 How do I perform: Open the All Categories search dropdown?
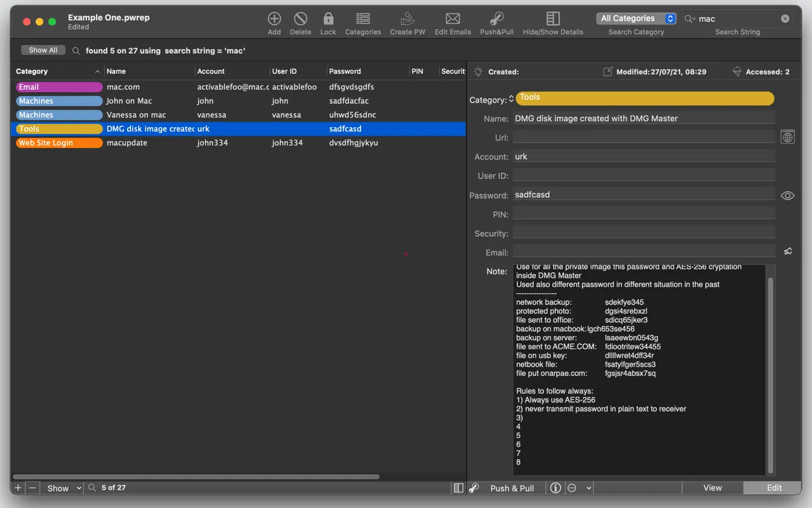point(636,19)
